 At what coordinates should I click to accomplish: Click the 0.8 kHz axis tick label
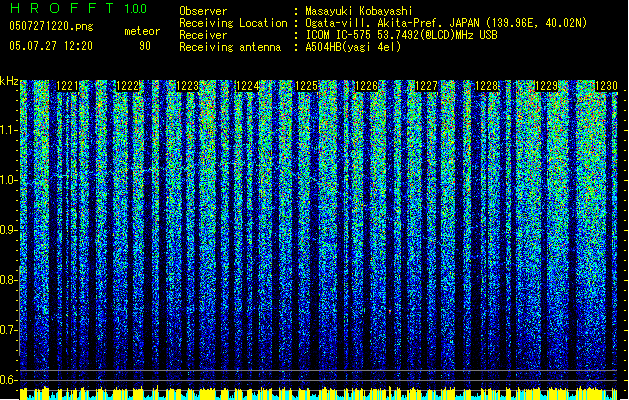tap(8, 280)
